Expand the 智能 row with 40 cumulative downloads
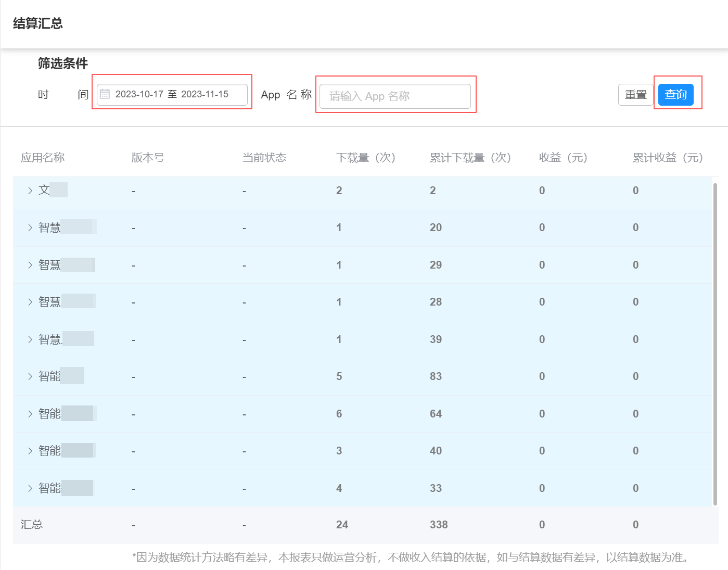 [30, 451]
